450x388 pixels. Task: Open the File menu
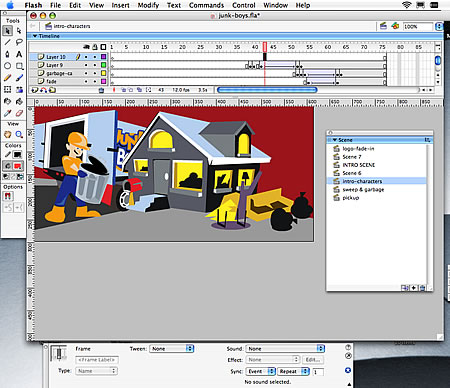pyautogui.click(x=55, y=5)
